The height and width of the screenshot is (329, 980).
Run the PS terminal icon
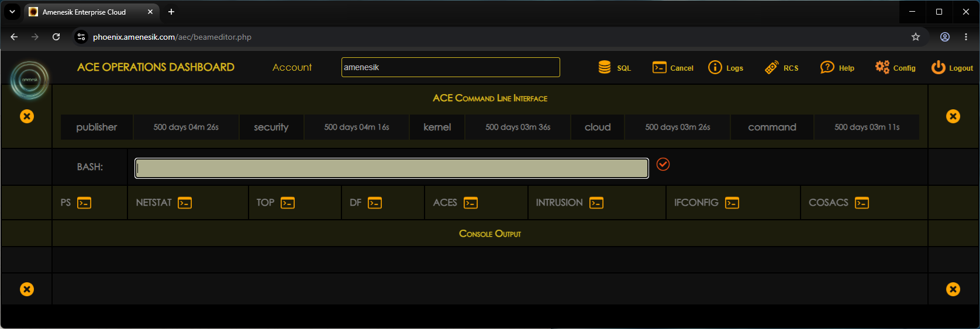[84, 203]
